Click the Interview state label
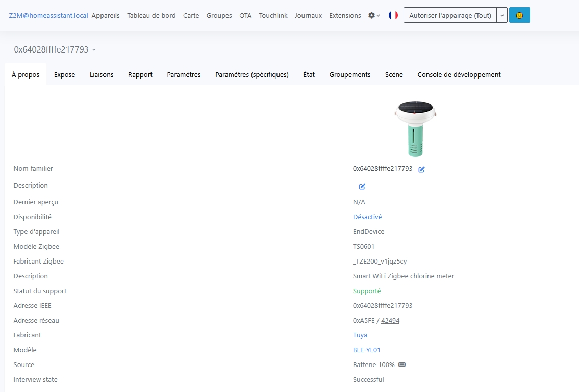The image size is (579, 392). [x=35, y=379]
